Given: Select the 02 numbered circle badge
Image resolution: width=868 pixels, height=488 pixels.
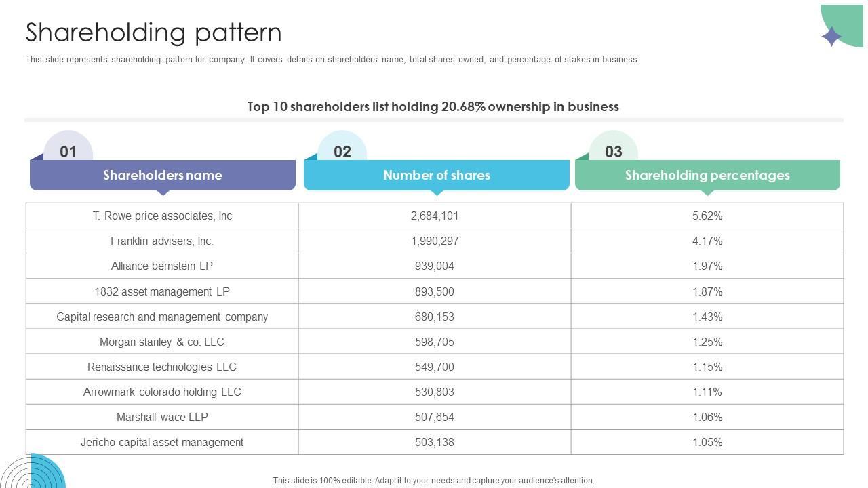Looking at the screenshot, I should coord(342,150).
